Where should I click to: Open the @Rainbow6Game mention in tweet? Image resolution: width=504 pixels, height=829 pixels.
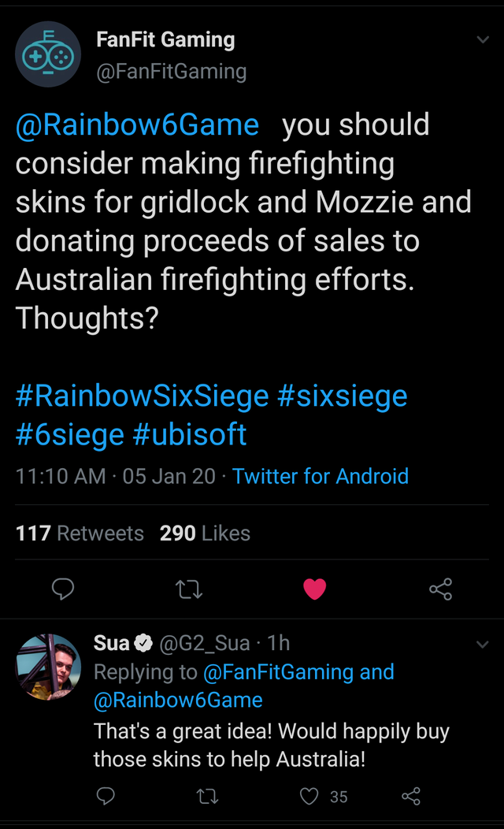tap(137, 125)
